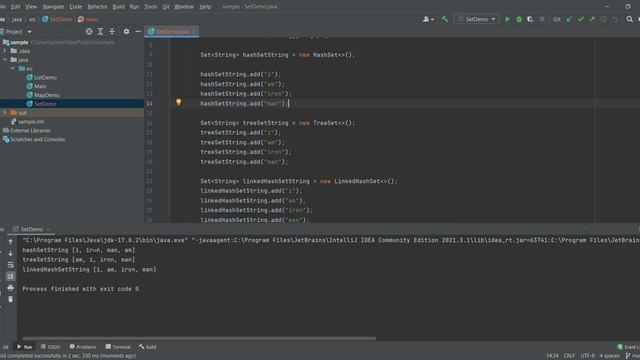Open the Tools menu
640x360 pixels.
(151, 7)
